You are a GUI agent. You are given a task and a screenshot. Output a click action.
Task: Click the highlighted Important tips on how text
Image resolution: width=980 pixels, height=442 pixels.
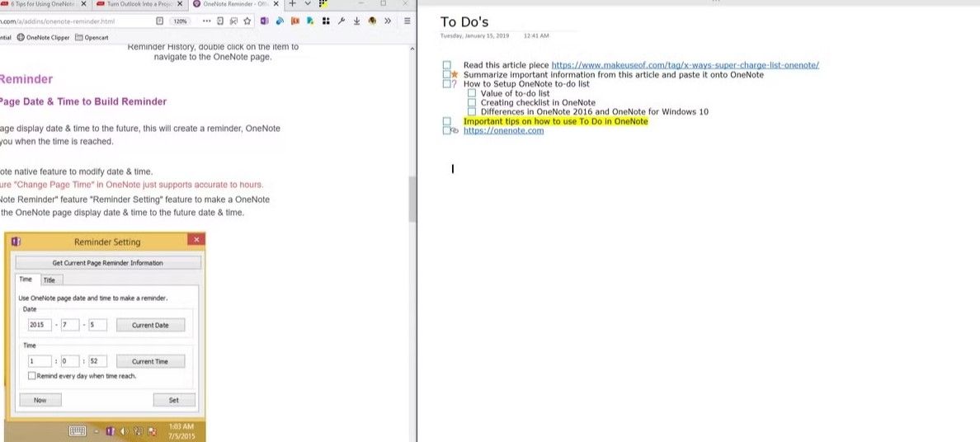pyautogui.click(x=556, y=121)
